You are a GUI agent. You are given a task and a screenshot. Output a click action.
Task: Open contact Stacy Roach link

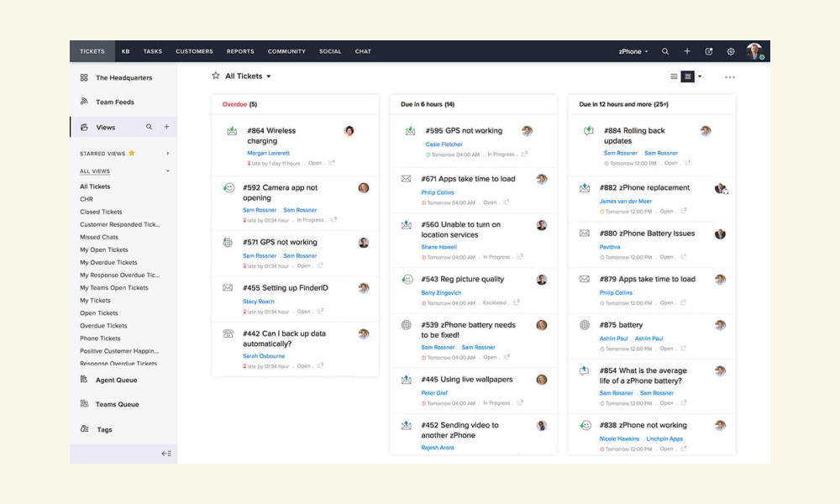(258, 302)
